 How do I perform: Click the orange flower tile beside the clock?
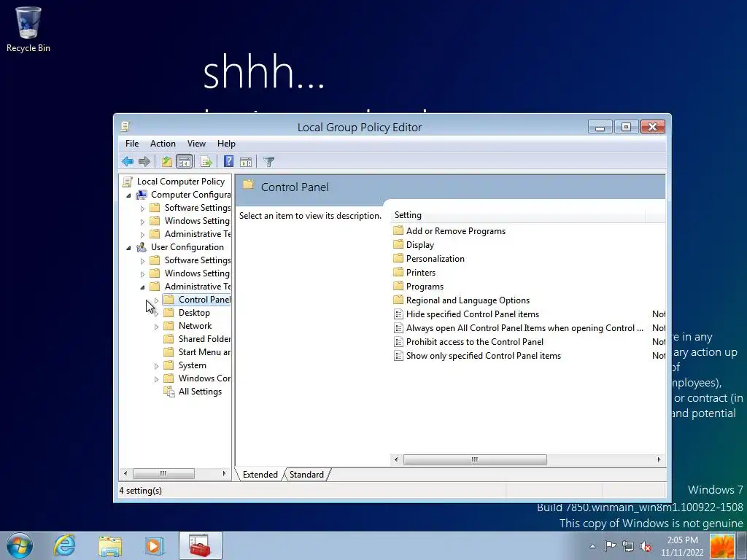tap(721, 546)
